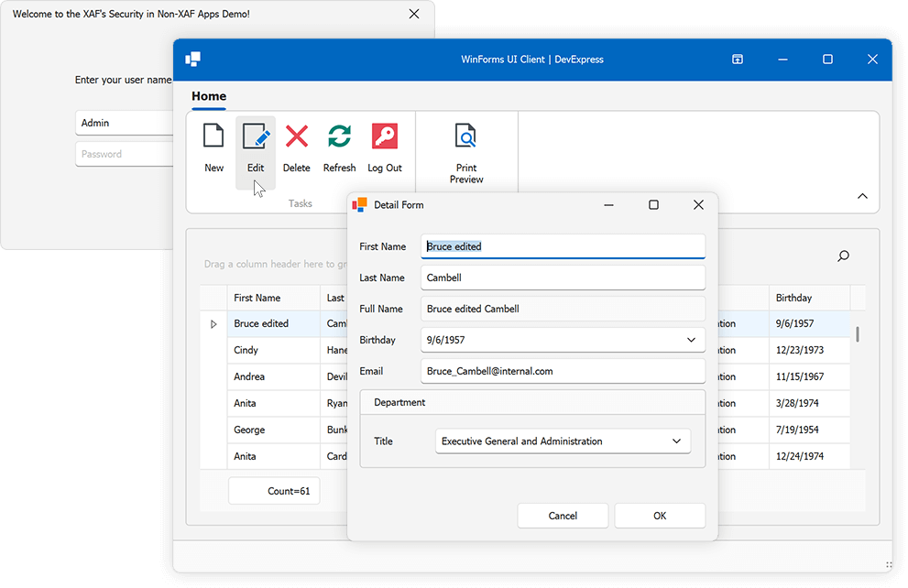This screenshot has width=908, height=588.
Task: Select the Home ribbon tab
Action: pyautogui.click(x=209, y=96)
